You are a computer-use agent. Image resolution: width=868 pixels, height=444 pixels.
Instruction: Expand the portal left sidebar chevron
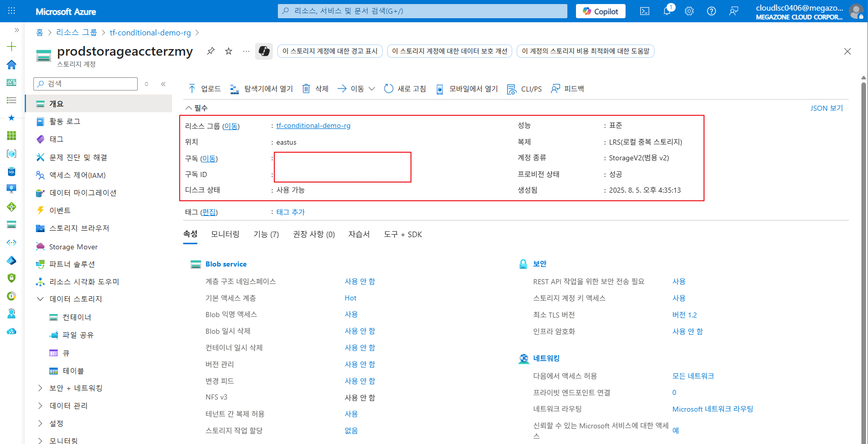17,30
